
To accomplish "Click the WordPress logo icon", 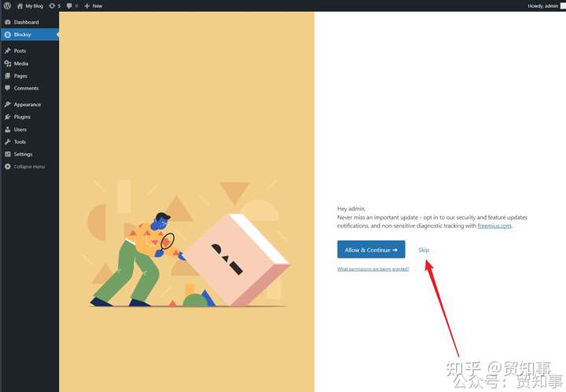I will point(7,5).
